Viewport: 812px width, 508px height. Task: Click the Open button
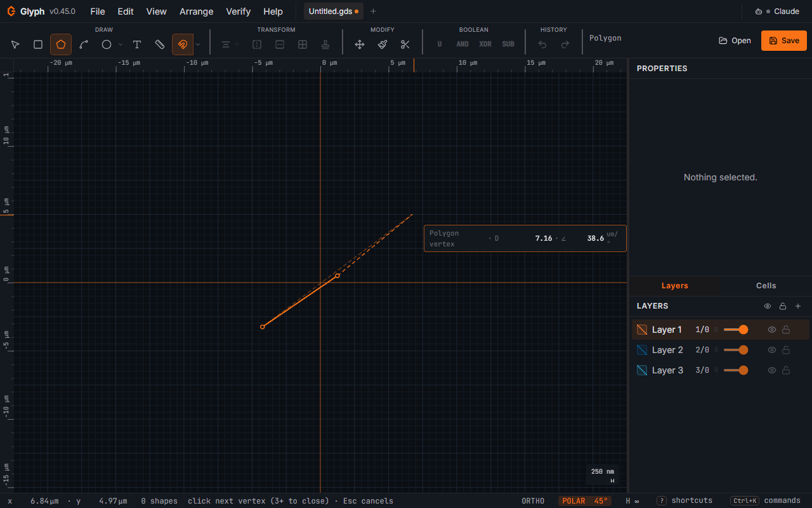(x=735, y=41)
